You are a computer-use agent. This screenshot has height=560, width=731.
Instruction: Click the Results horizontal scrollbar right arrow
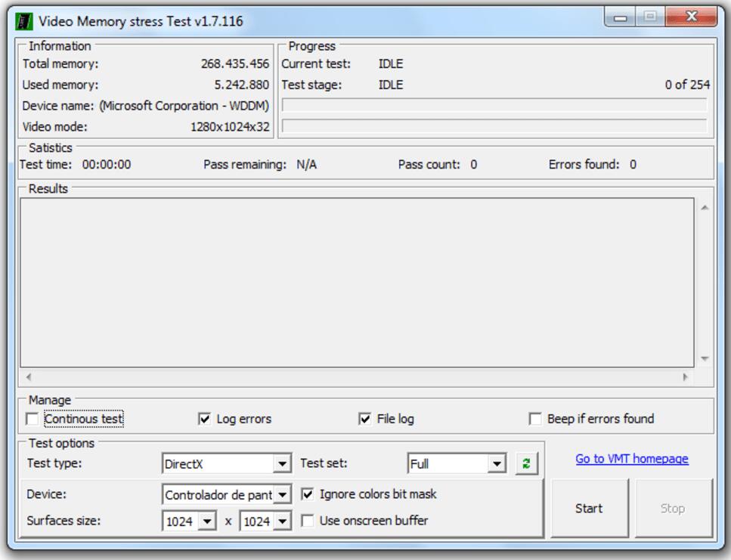click(x=686, y=376)
